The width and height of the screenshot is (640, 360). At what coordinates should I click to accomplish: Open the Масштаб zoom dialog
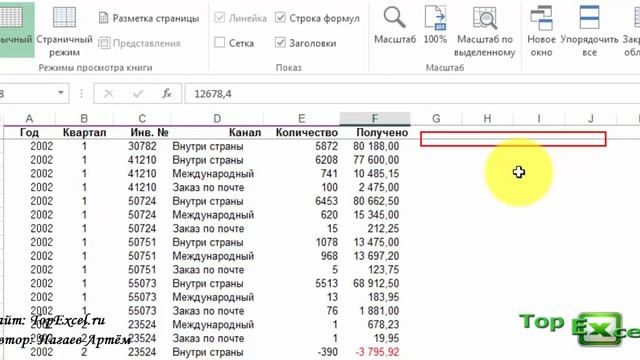(395, 25)
